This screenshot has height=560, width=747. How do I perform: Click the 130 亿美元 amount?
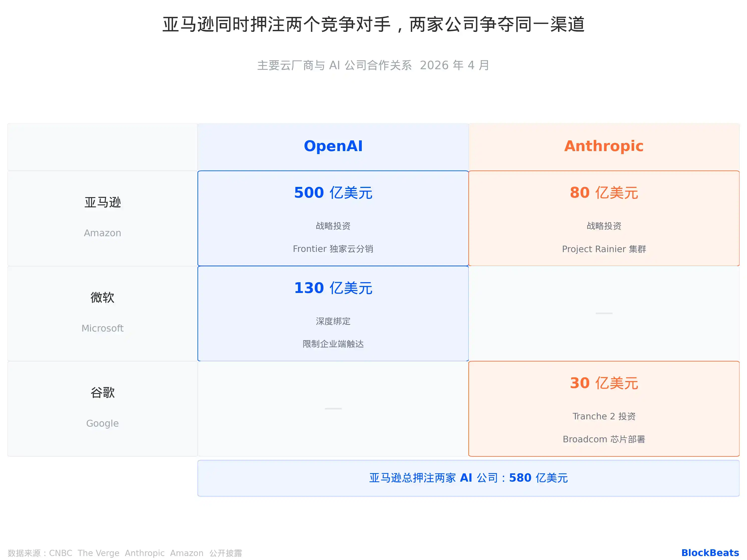click(333, 288)
